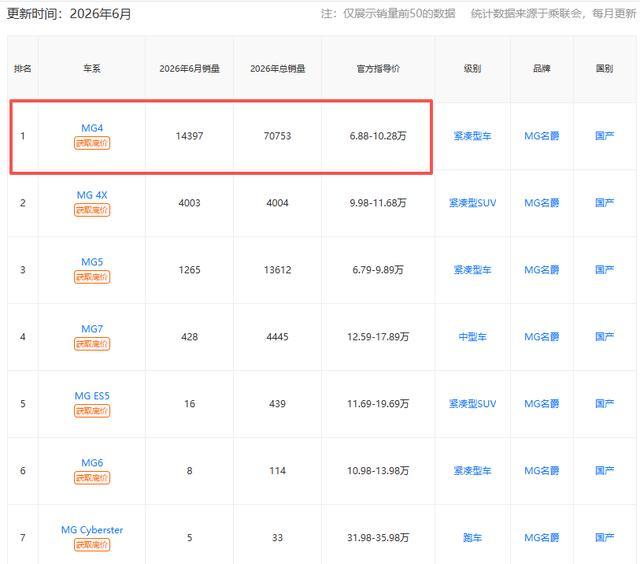Screen dimensions: 640x564
Task: Select MG7 monthly sales 428
Action: [189, 337]
